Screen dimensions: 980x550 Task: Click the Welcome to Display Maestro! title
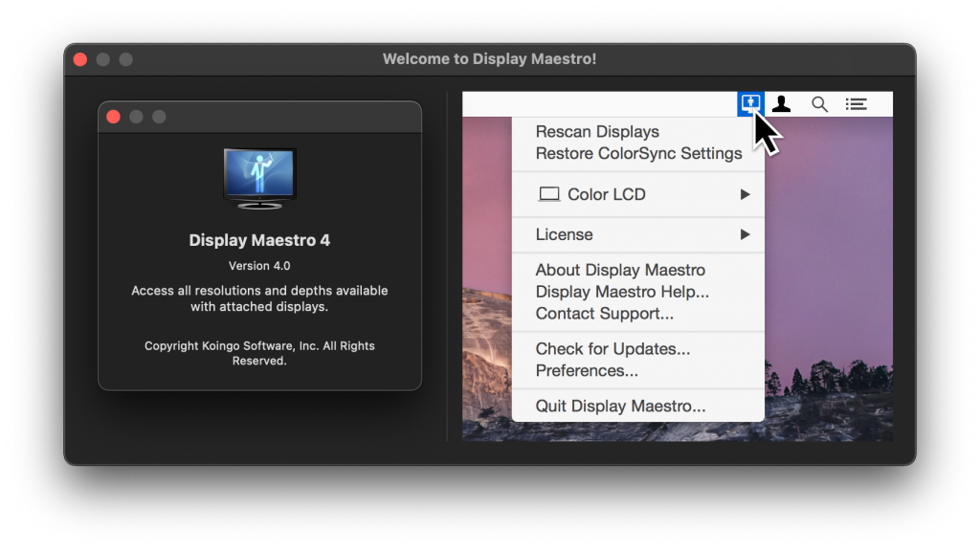489,58
